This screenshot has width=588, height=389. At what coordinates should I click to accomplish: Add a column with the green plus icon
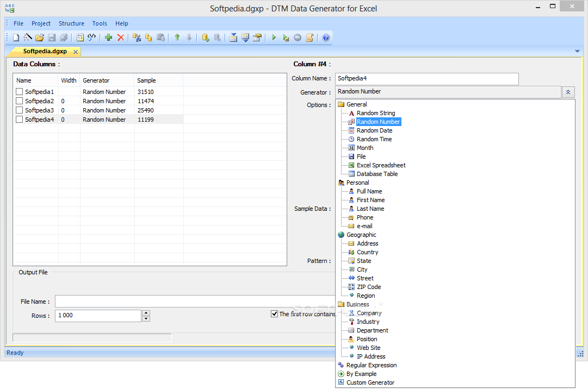tap(109, 37)
